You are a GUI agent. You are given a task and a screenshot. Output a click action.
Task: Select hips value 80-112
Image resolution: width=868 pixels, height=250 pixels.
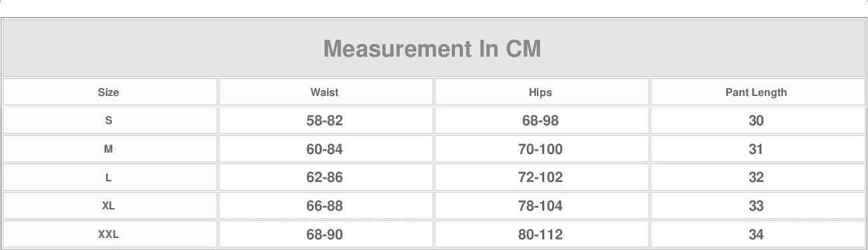click(540, 235)
